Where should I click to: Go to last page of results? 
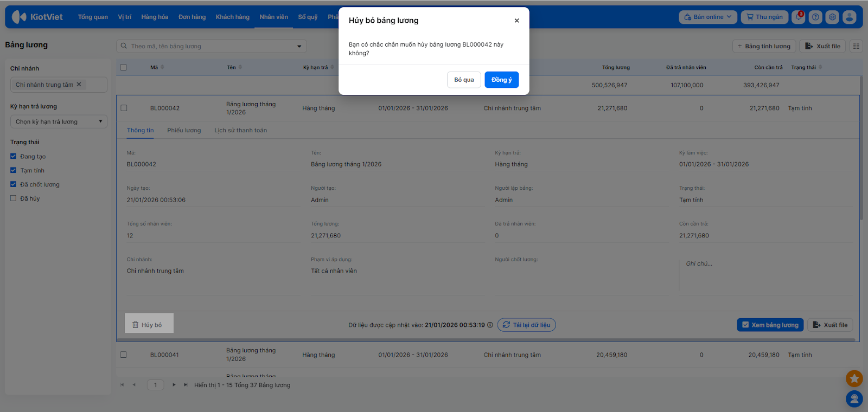pyautogui.click(x=186, y=385)
